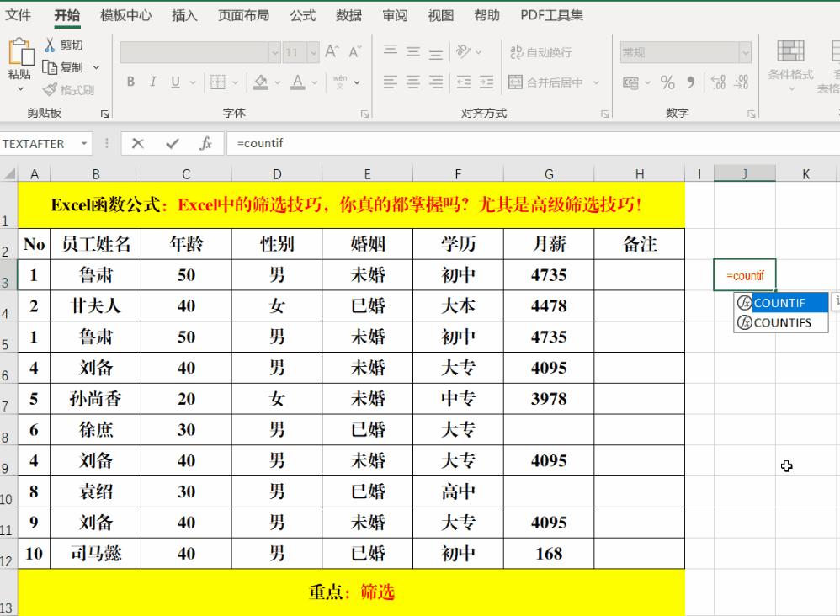This screenshot has height=616, width=840.
Task: Click the Format Painter (格式刷) icon
Action: 51,88
